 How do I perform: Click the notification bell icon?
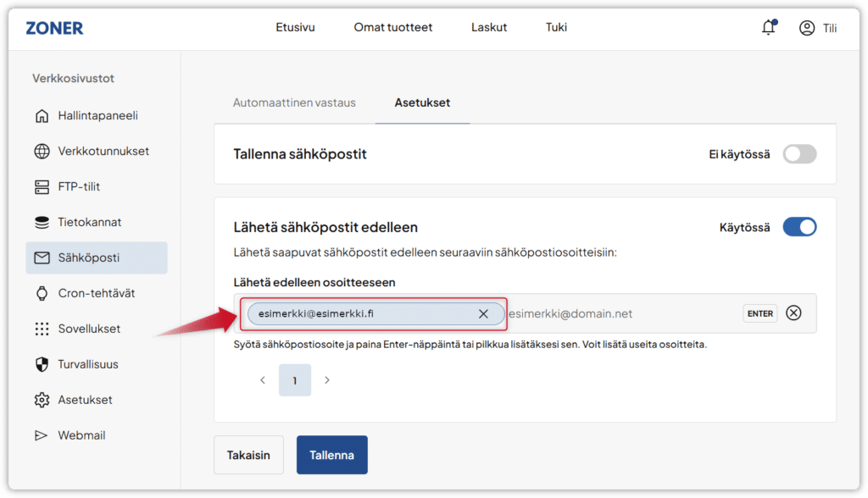768,27
